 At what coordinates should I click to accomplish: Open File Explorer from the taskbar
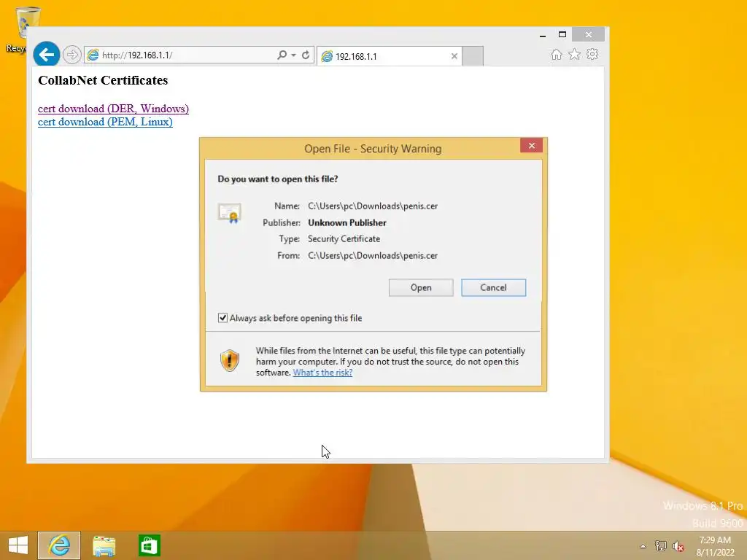(x=104, y=545)
